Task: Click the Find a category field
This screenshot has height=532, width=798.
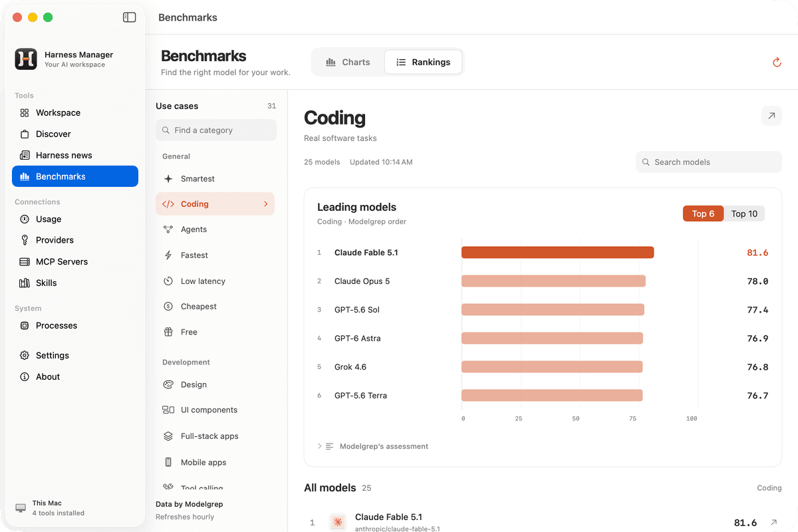Action: click(216, 130)
